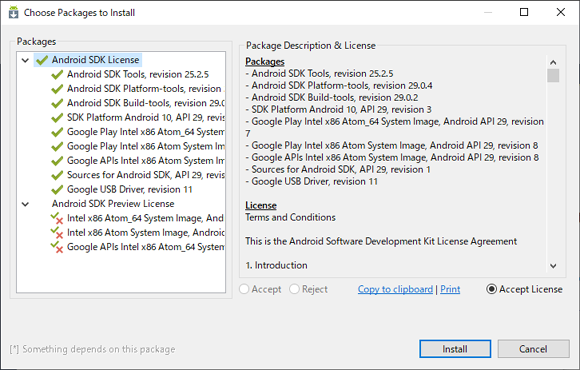
Task: Select Google Play Intel x86 Atom System Image row
Action: tap(146, 147)
